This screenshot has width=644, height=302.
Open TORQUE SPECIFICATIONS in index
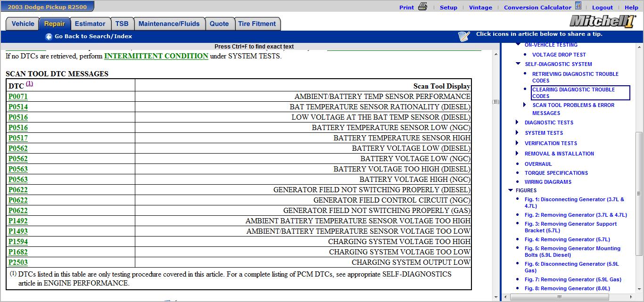(556, 173)
